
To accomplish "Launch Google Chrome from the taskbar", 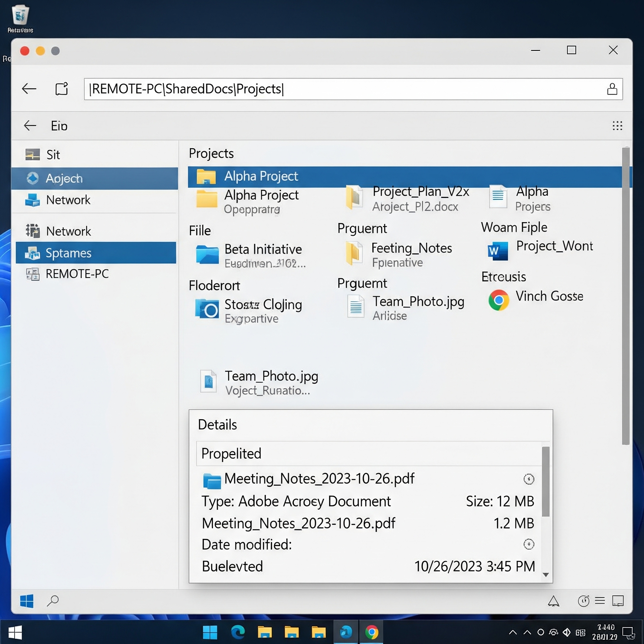I will tap(372, 632).
